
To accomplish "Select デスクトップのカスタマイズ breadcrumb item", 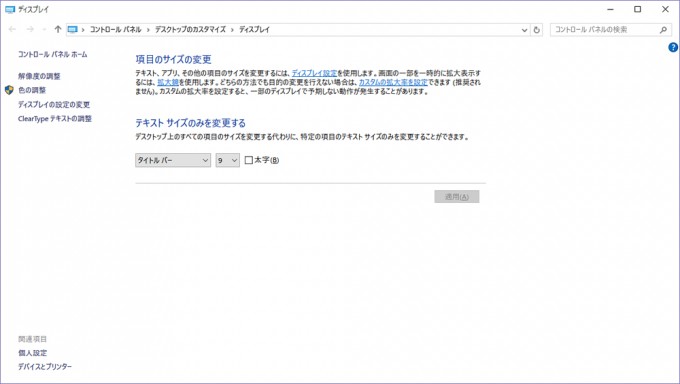I will coord(190,30).
